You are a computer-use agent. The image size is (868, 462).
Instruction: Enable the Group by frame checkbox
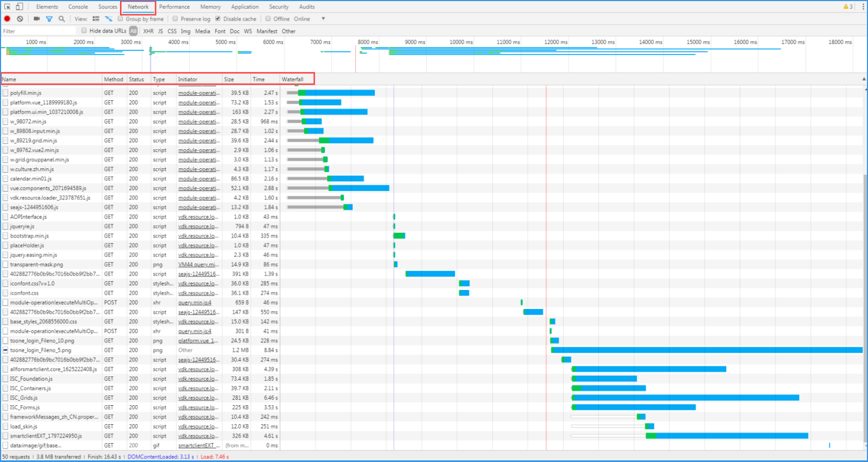click(x=121, y=19)
